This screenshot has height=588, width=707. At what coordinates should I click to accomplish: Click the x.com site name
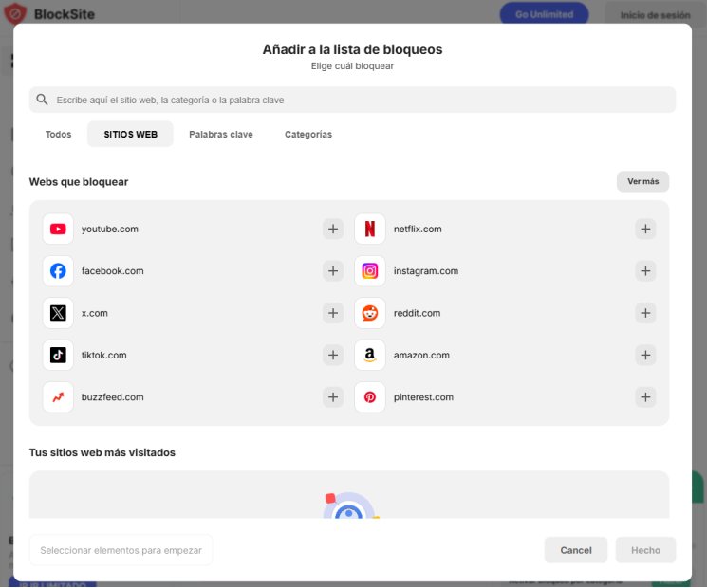[x=94, y=313]
